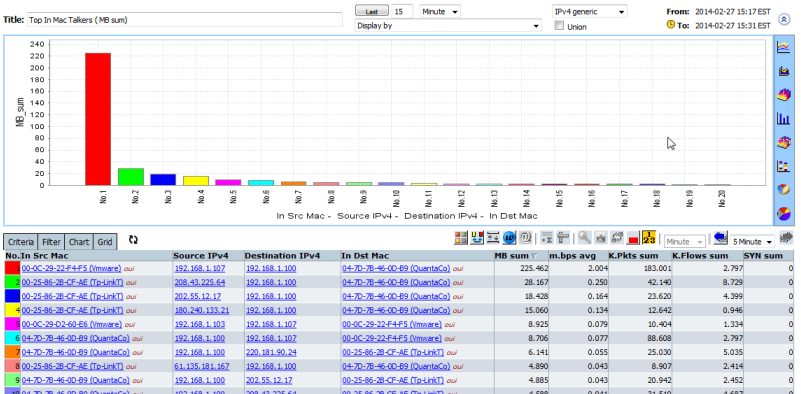Click the tall red No.1 chart bar
Screen dimensions: 801x394
coord(98,119)
